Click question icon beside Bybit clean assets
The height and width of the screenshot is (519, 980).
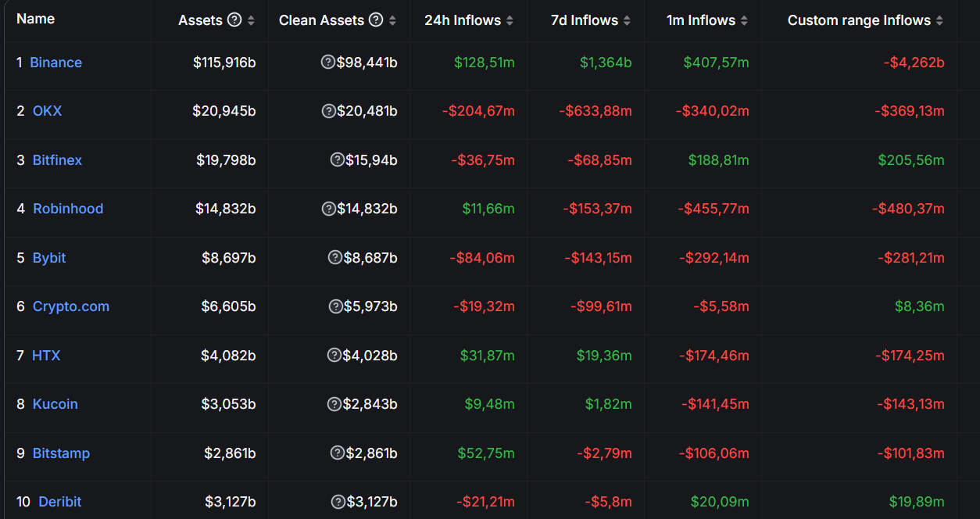pos(334,258)
